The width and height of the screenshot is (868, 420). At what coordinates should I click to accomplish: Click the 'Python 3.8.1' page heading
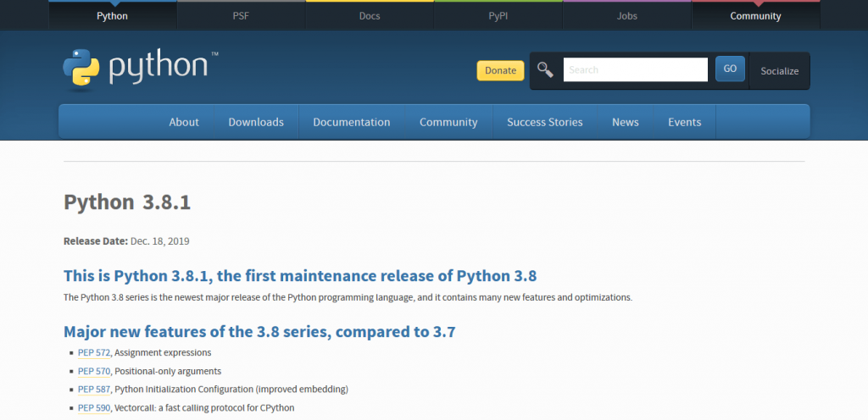127,202
